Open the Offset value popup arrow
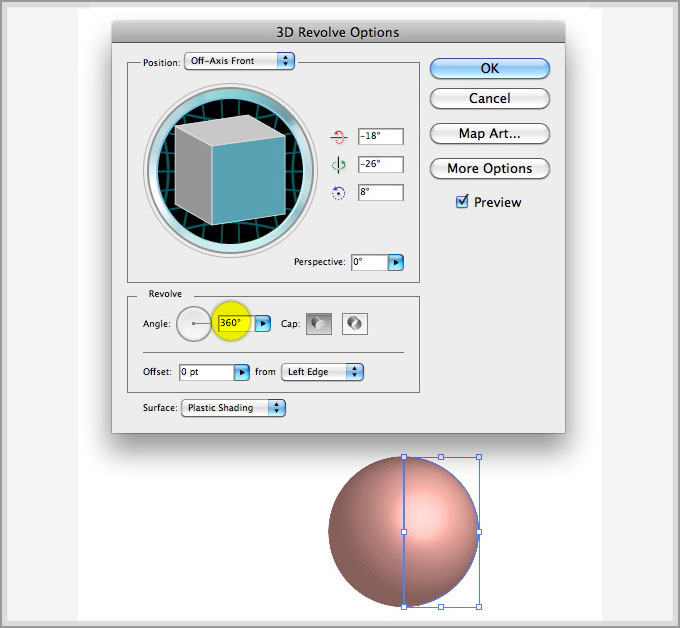Screen dimensions: 680x628 click(242, 372)
